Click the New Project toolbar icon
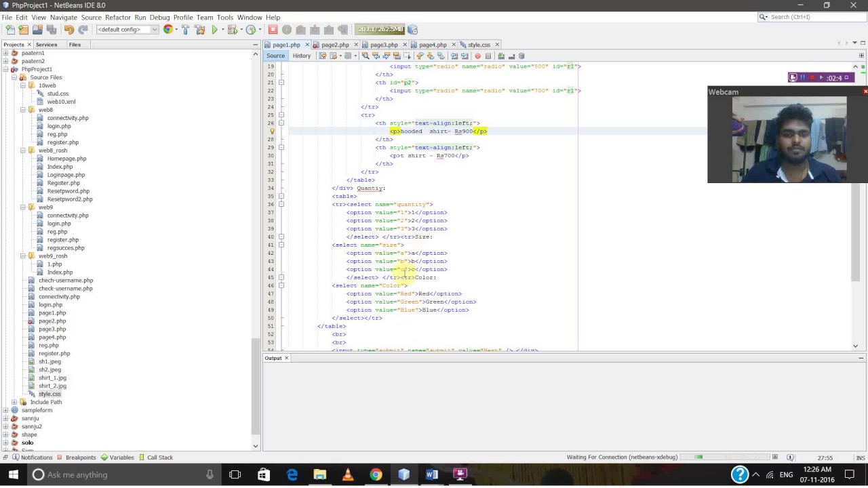The image size is (868, 488). click(23, 30)
